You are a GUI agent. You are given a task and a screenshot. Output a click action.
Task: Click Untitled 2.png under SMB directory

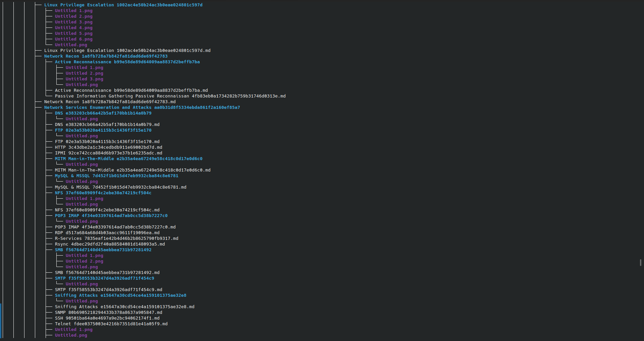[85, 261]
